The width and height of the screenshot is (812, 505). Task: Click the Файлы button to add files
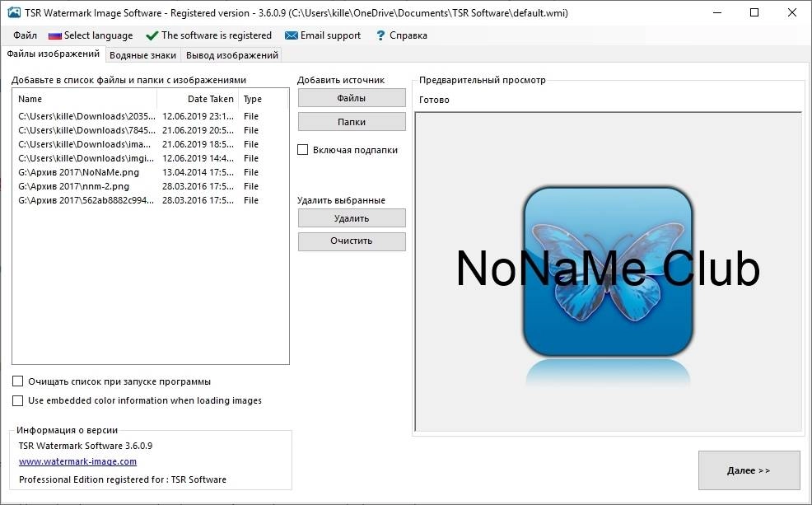(x=352, y=98)
